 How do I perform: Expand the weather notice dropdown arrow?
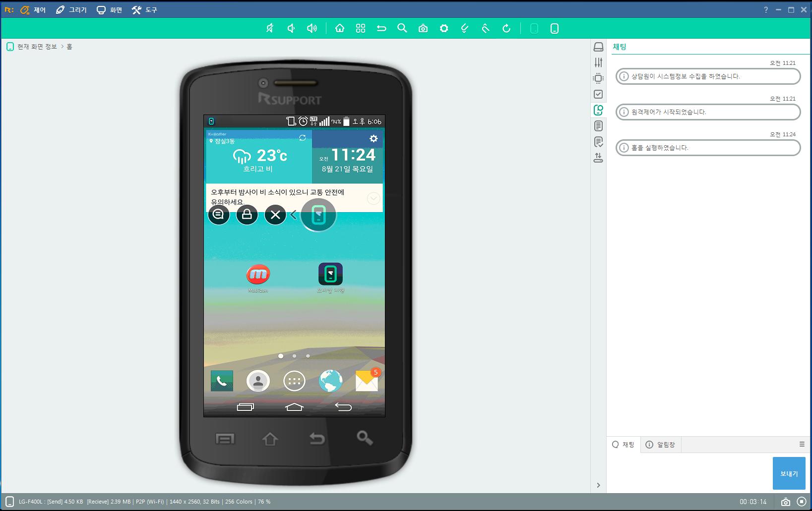click(374, 198)
